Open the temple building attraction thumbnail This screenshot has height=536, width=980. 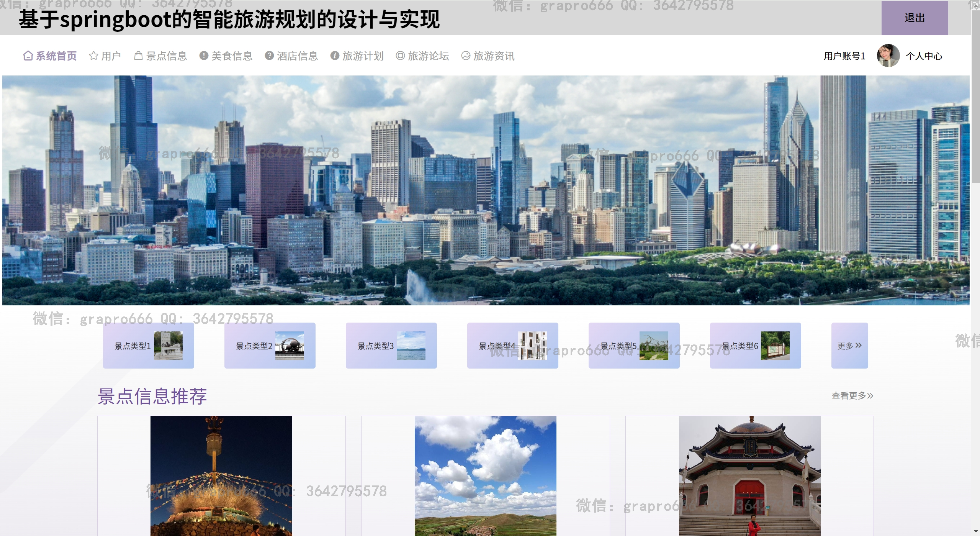pyautogui.click(x=749, y=476)
